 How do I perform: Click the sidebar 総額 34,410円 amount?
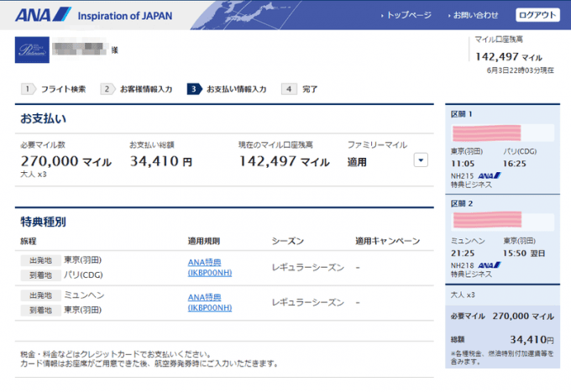click(532, 340)
